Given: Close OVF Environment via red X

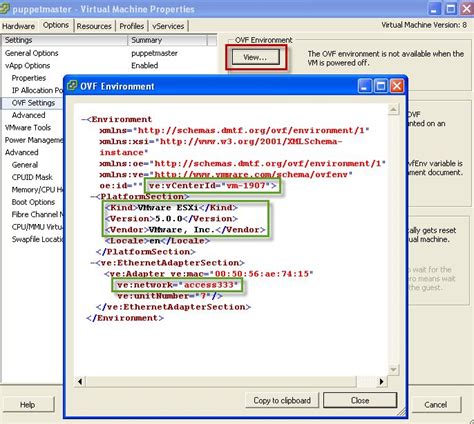Looking at the screenshot, I should coord(397,86).
